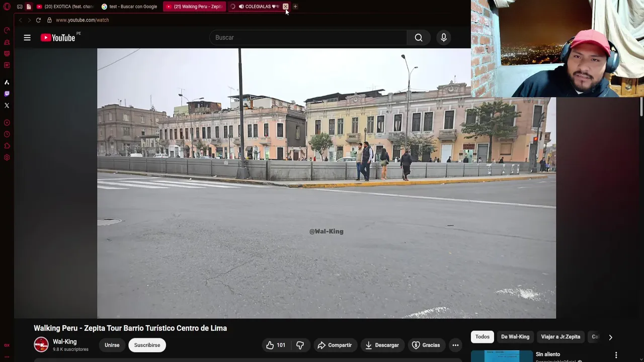Start voice search with microphone

click(x=444, y=38)
